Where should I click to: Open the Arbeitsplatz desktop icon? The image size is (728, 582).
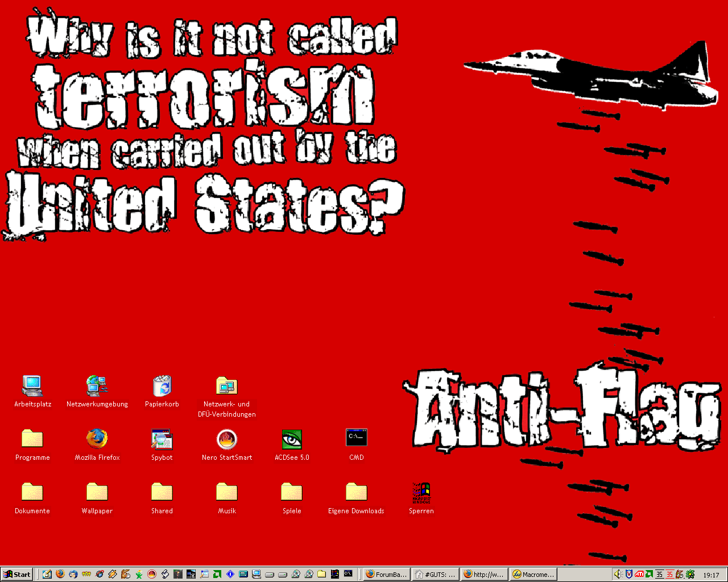32,392
